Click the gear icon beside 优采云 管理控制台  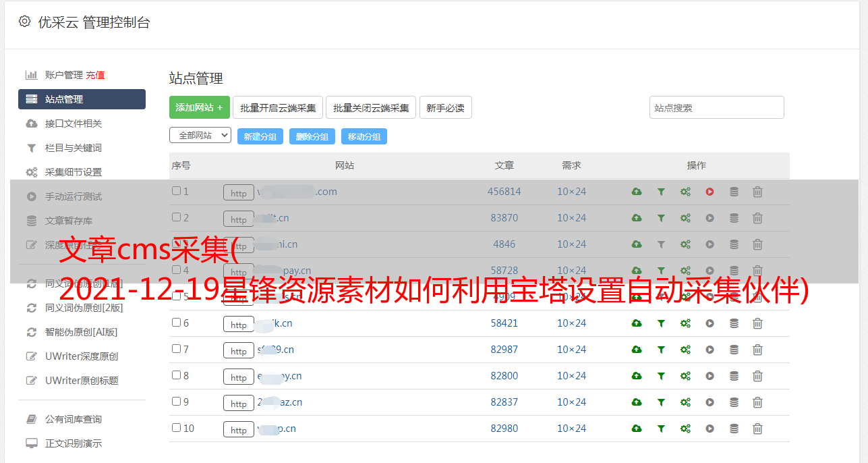[24, 22]
